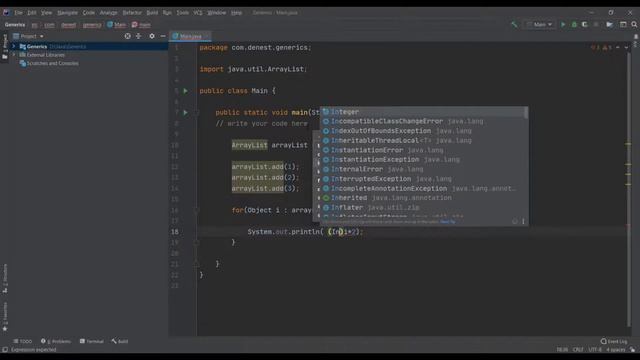Click the read-only lock icon in status bar
The height and width of the screenshot is (360, 640).
[x=632, y=350]
